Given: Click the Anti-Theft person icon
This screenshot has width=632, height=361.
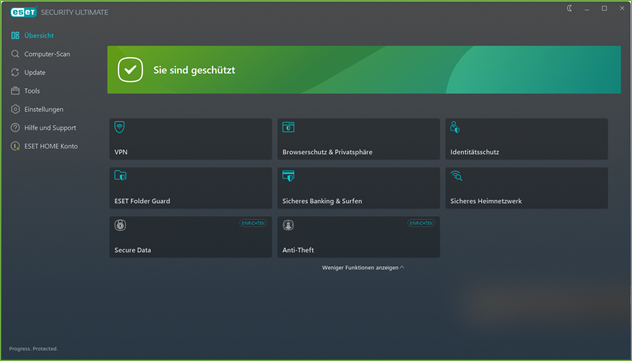Looking at the screenshot, I should click(288, 225).
